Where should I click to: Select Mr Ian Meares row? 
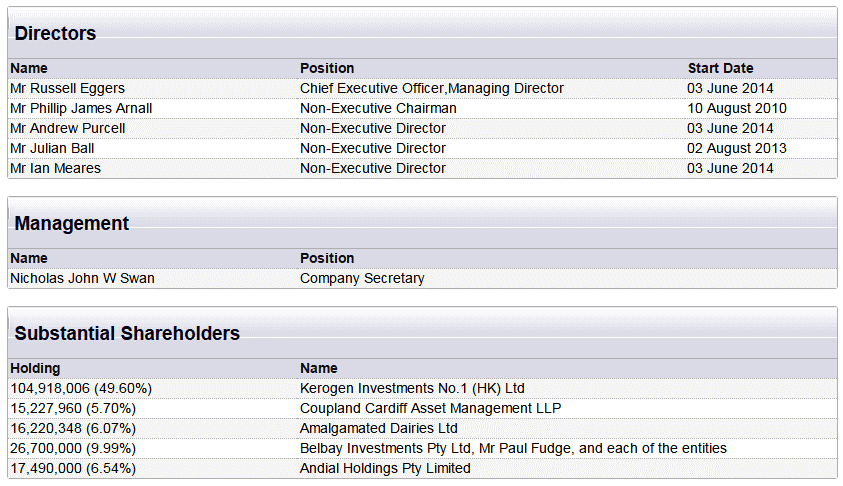tap(423, 168)
